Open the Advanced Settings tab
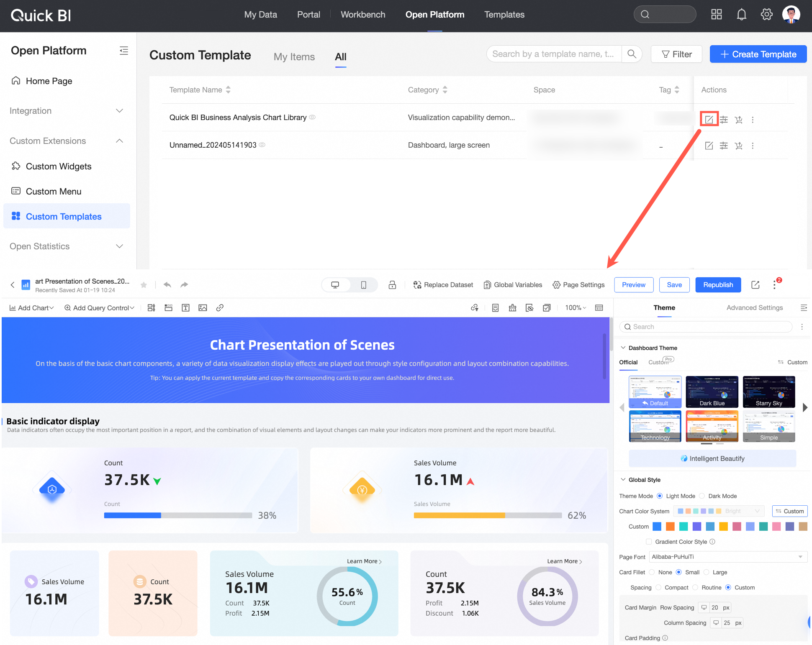 [x=754, y=308]
